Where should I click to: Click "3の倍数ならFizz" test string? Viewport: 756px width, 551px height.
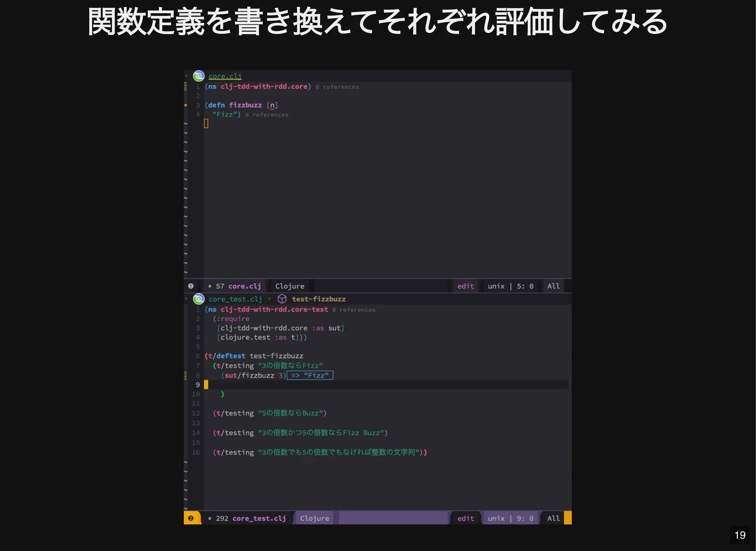291,365
